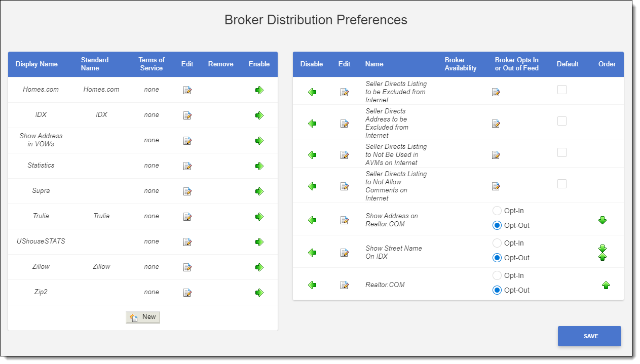Viewport: 640px width, 364px height.
Task: Disable the Realtor.COM enabled entry
Action: [312, 285]
